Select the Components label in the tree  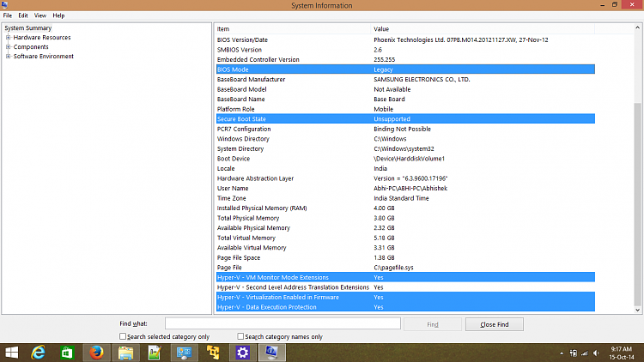[31, 47]
